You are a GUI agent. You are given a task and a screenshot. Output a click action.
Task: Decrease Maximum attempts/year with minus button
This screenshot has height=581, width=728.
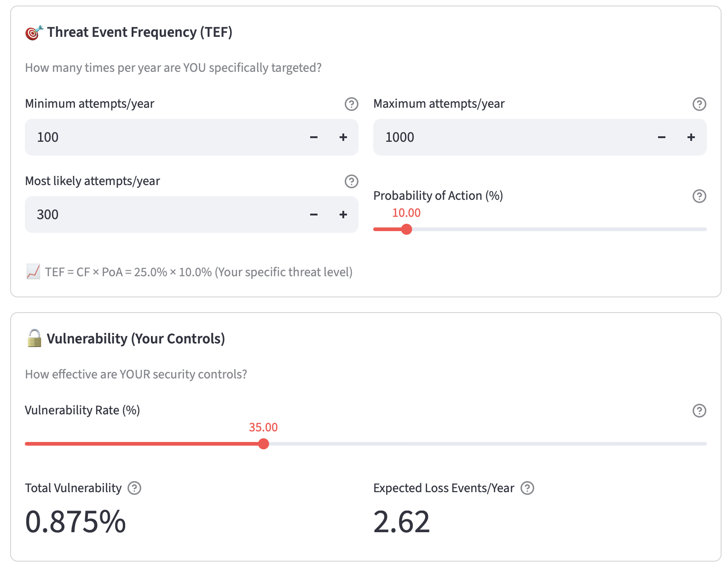(x=662, y=137)
